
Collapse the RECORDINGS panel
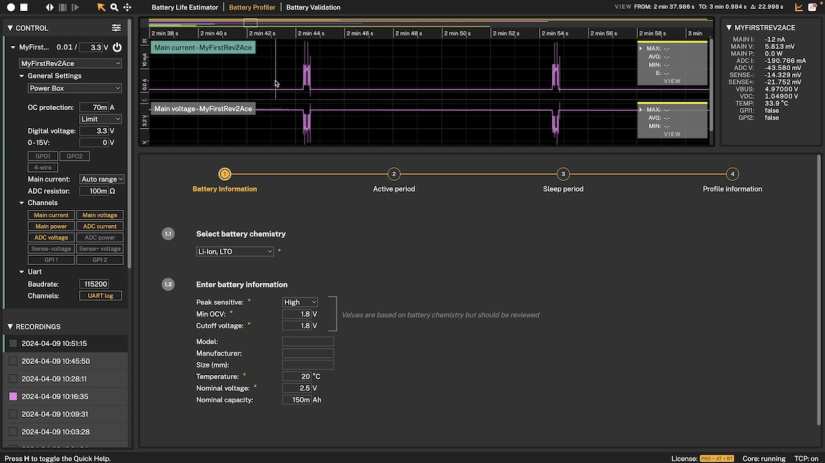10,326
